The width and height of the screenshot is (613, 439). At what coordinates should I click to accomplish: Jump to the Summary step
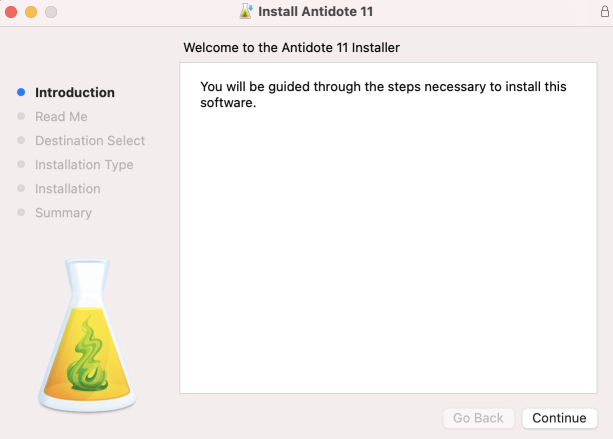tap(63, 213)
